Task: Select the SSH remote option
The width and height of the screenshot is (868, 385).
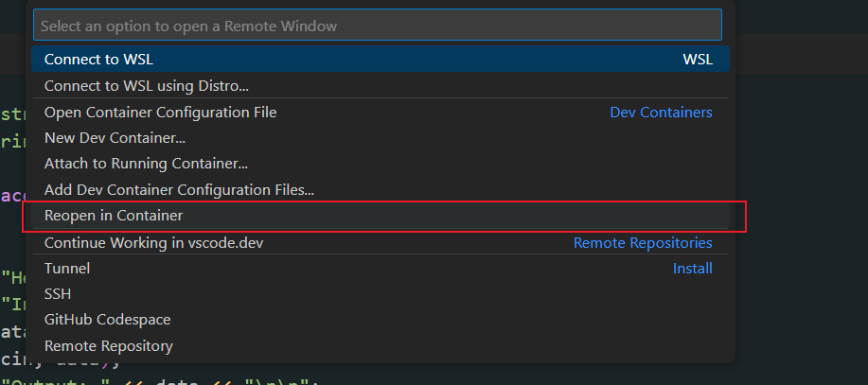Action: (58, 295)
